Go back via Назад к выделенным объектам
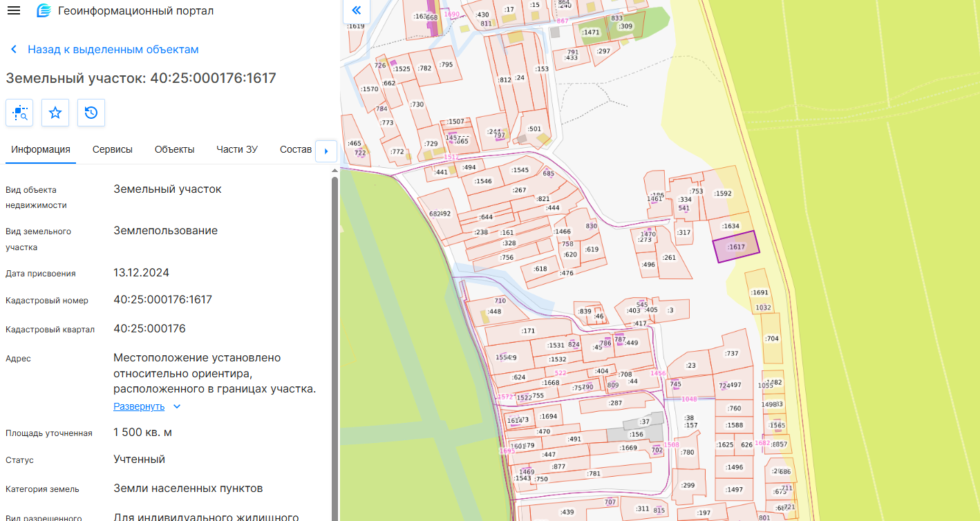This screenshot has height=521, width=980. coord(113,50)
